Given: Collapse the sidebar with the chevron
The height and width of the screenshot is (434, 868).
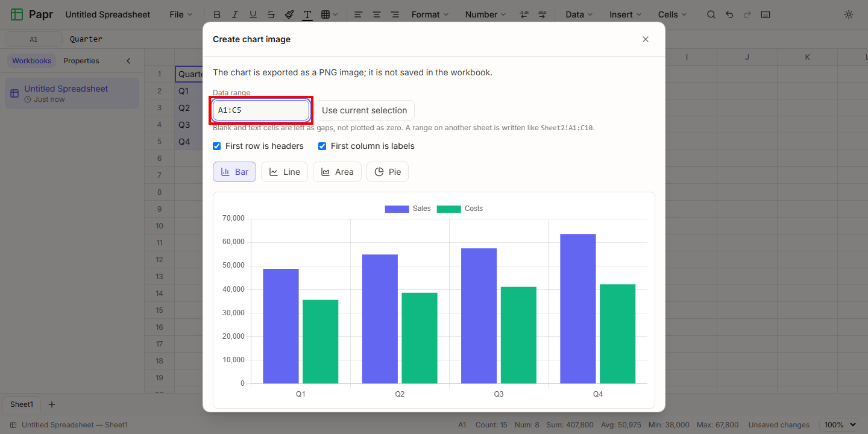Looking at the screenshot, I should coord(128,61).
